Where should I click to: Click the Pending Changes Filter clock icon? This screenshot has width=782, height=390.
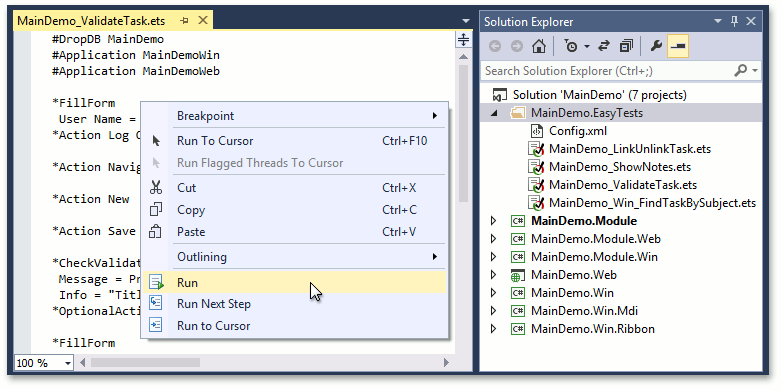pyautogui.click(x=571, y=46)
